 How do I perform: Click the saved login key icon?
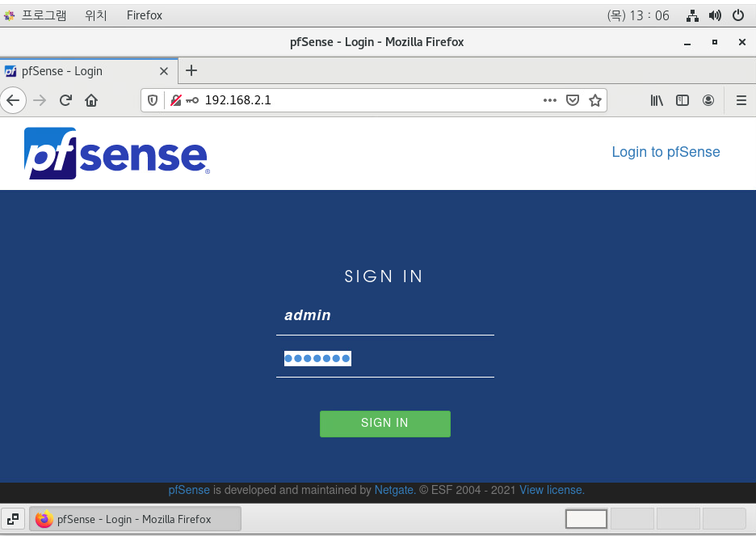[x=192, y=100]
